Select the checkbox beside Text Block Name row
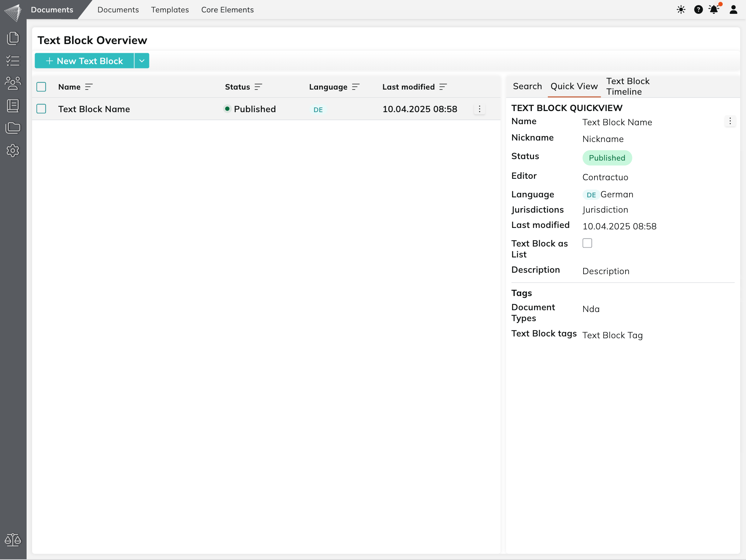746x560 pixels. pyautogui.click(x=41, y=109)
